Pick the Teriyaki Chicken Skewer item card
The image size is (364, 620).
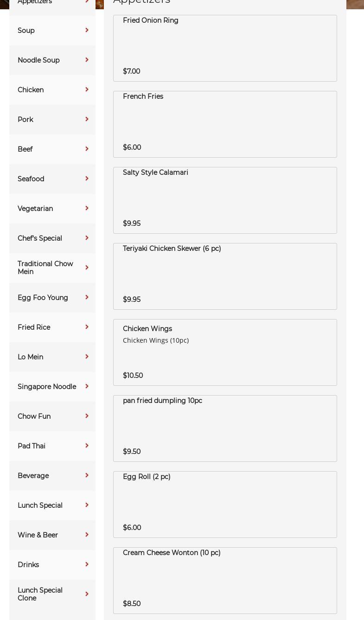(225, 276)
